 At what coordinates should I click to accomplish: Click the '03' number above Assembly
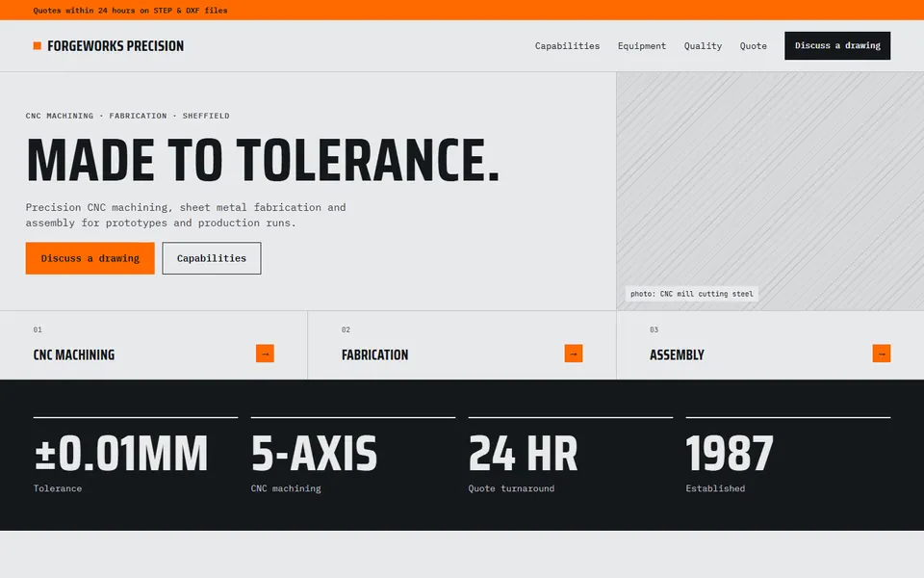[x=654, y=329]
